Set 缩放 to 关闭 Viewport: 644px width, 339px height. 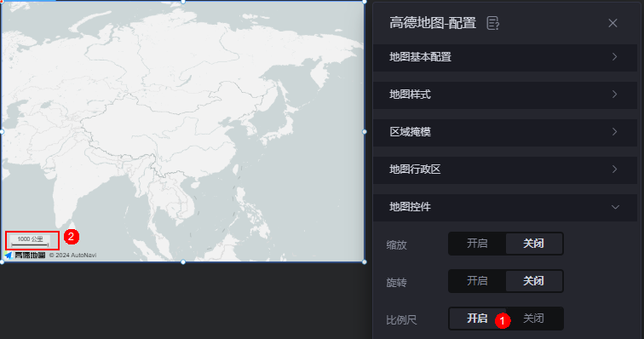(533, 244)
